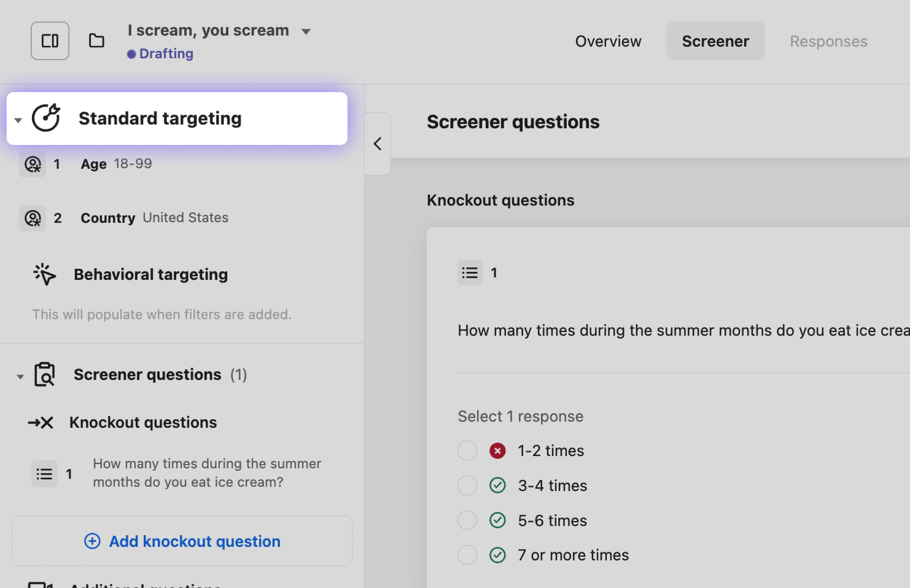Click the folder icon in header
This screenshot has height=588, width=910.
click(96, 41)
